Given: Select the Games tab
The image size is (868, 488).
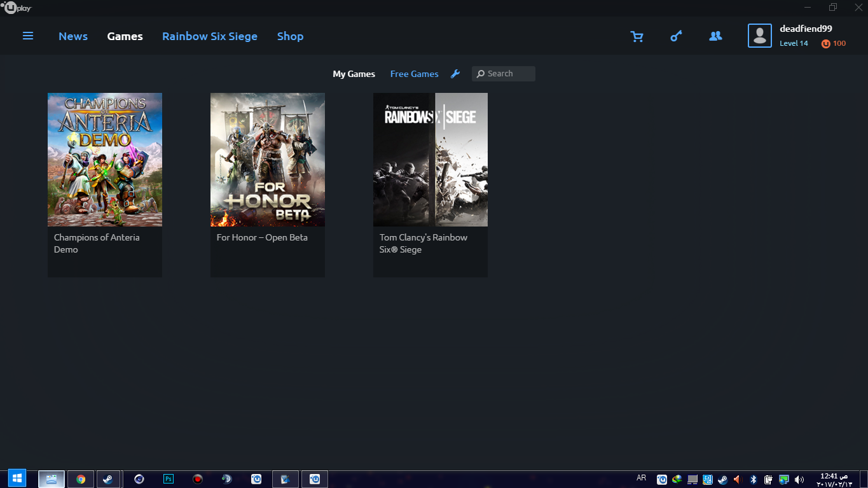Looking at the screenshot, I should click(x=125, y=36).
